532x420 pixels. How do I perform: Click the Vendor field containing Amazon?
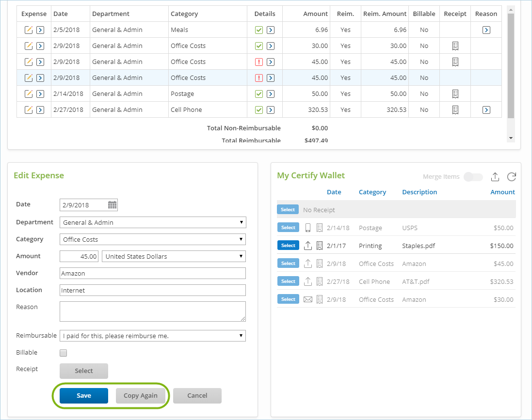(x=153, y=273)
